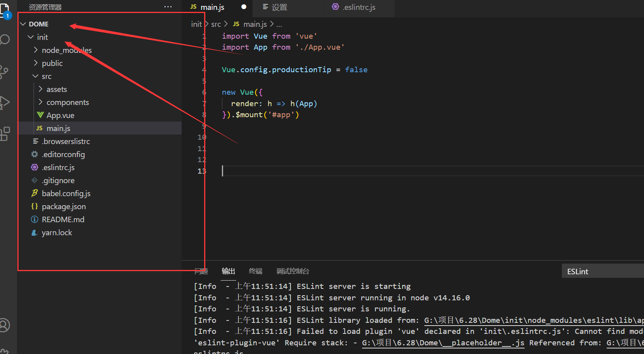Click the braces icon beside package.json
The image size is (644, 354).
point(34,206)
